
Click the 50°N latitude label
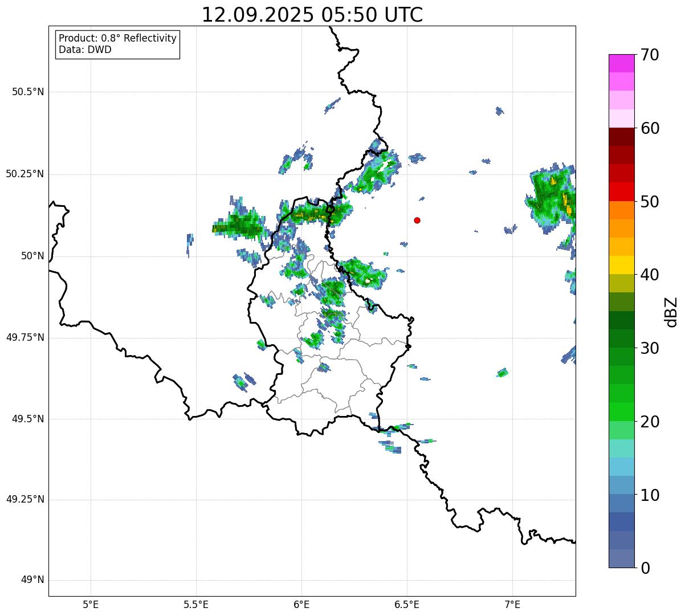coord(32,256)
